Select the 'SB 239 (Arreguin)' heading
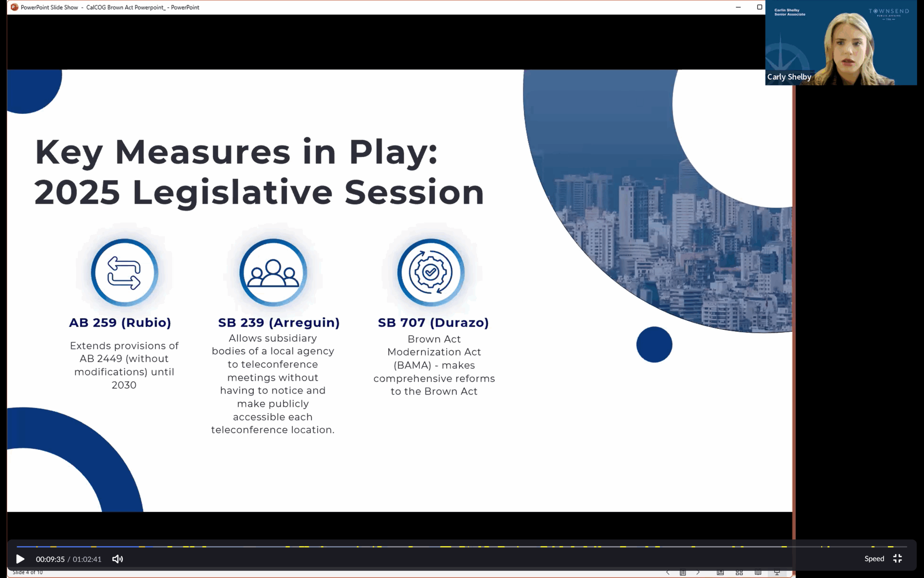The height and width of the screenshot is (578, 924). click(x=279, y=323)
